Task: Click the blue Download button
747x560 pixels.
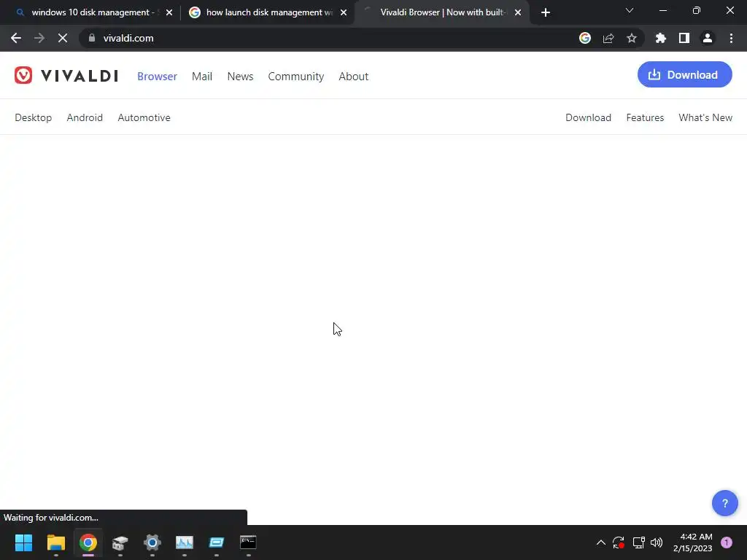Action: [x=684, y=75]
